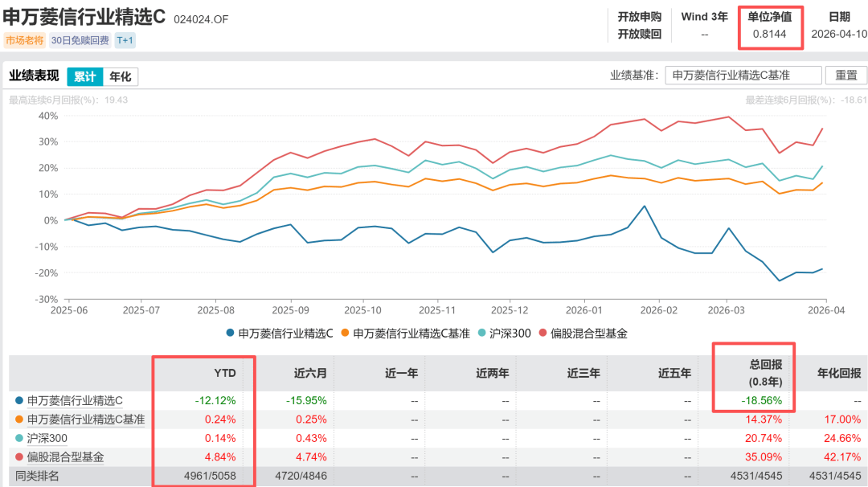Switch to the 年化 performance tab
The height and width of the screenshot is (487, 868).
coord(121,77)
